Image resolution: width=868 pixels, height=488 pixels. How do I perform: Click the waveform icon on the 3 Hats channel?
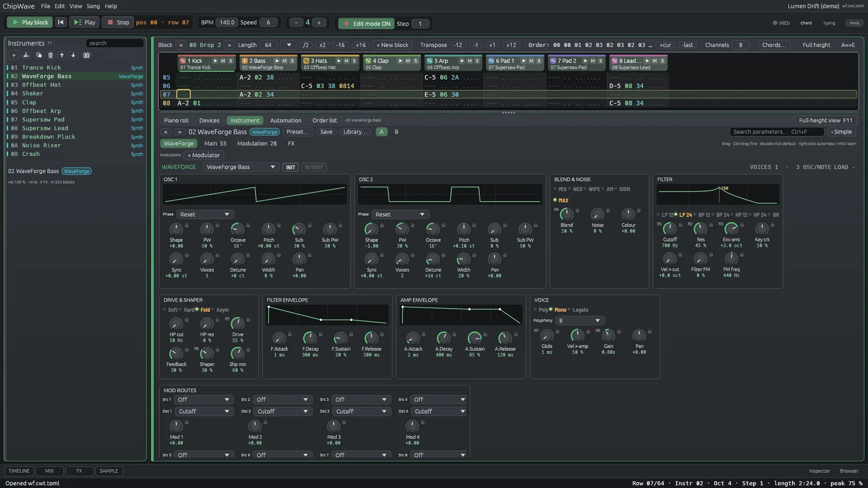point(306,61)
